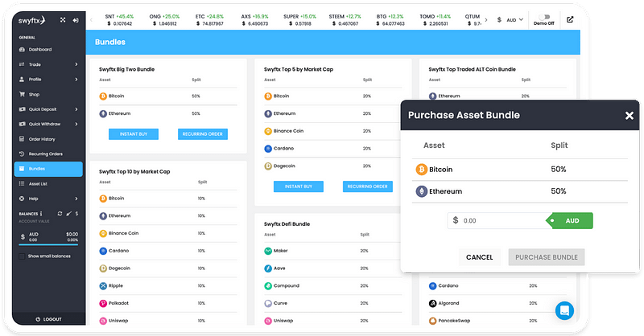Click the AUD balance row in sidebar
This screenshot has width=644, height=336.
tap(48, 236)
